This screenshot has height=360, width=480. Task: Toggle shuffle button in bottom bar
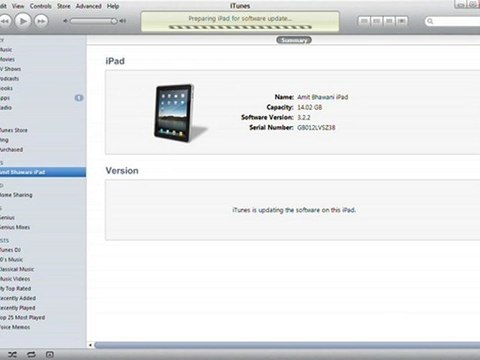(12, 355)
